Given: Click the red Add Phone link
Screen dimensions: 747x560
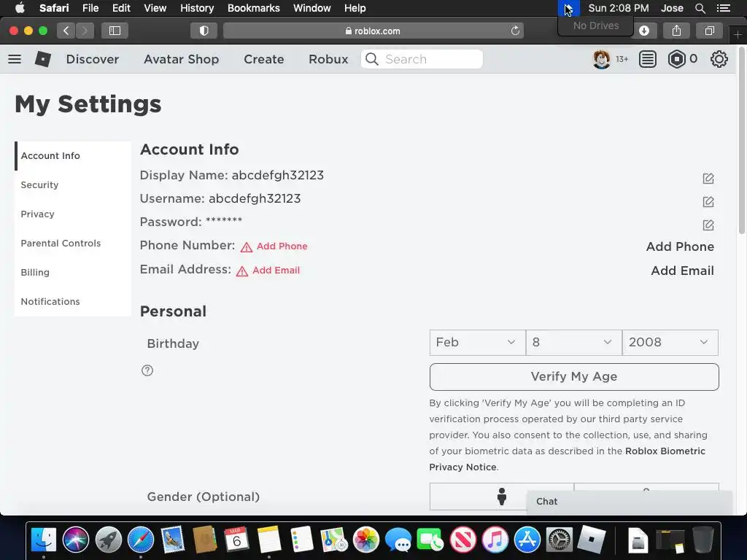Looking at the screenshot, I should pyautogui.click(x=282, y=246).
